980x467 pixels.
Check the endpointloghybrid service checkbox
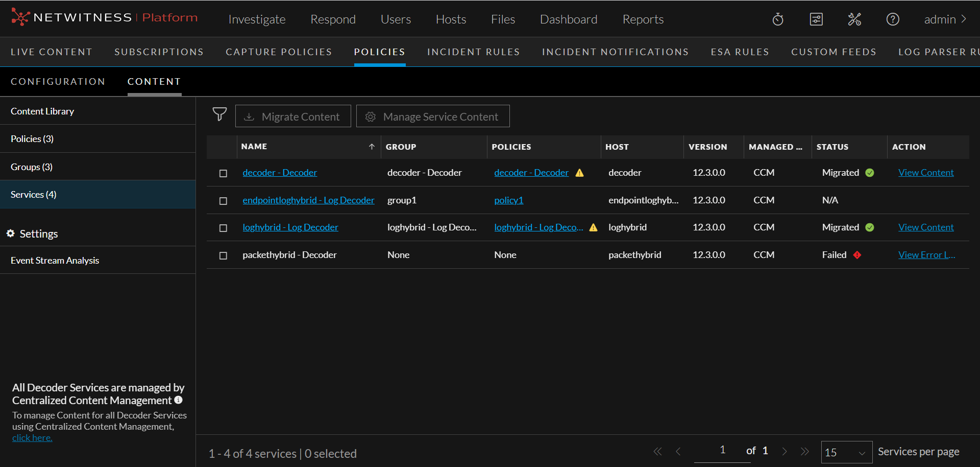tap(223, 201)
